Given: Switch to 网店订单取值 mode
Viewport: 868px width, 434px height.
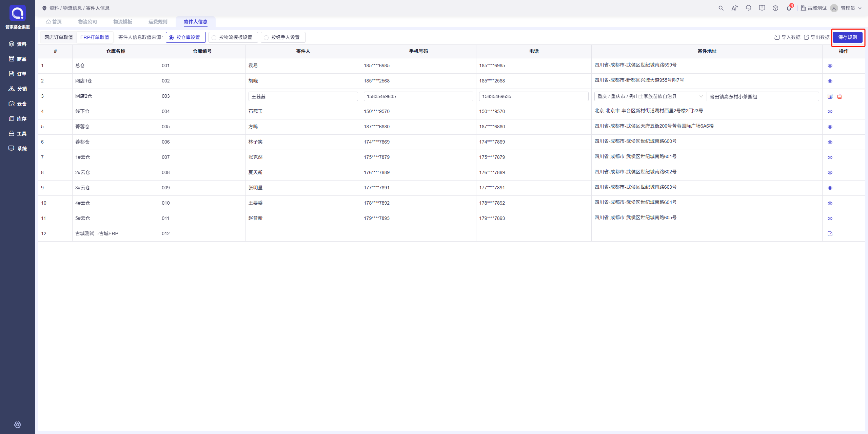Looking at the screenshot, I should pyautogui.click(x=58, y=37).
